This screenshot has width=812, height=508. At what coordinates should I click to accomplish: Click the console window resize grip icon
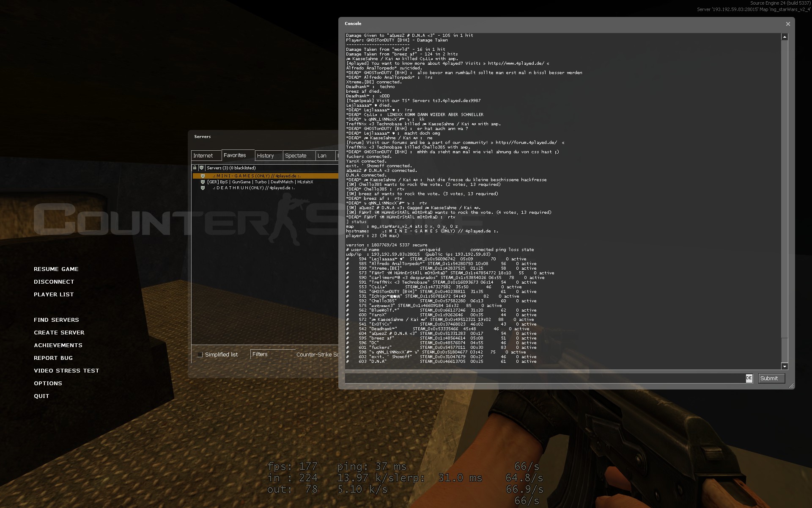pos(791,386)
